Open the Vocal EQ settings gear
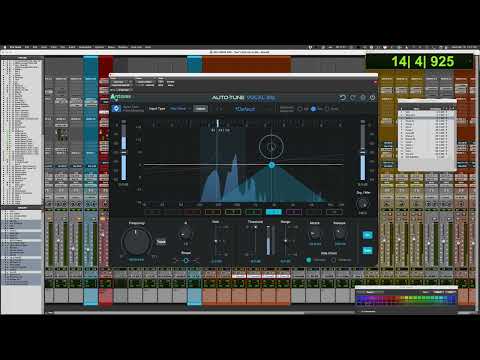The height and width of the screenshot is (360, 480). coord(363,98)
